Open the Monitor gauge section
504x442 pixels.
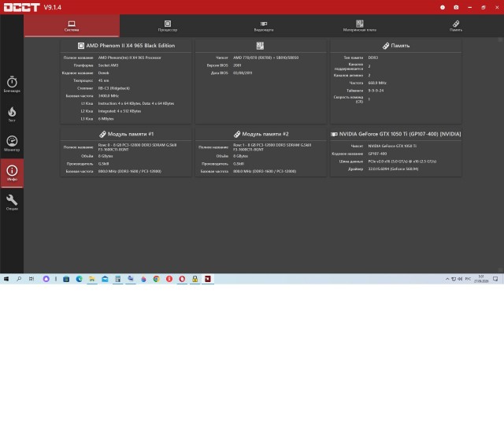[12, 143]
